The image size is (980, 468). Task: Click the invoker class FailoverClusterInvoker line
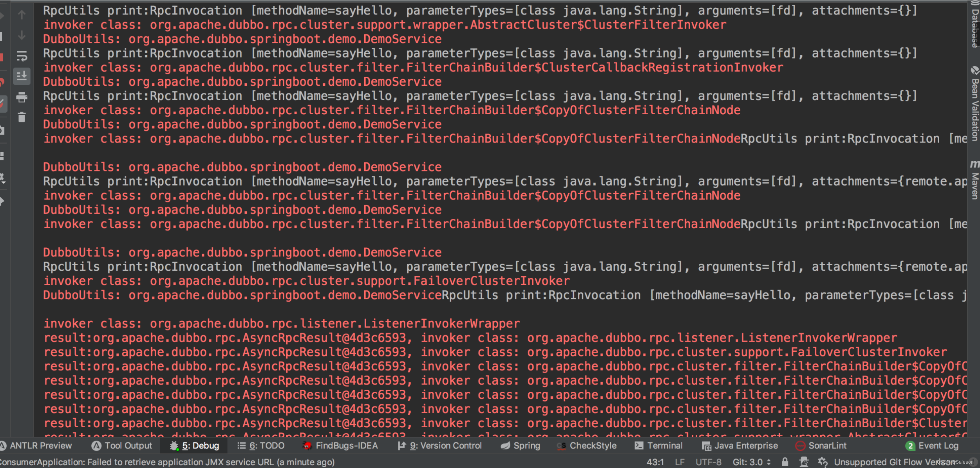[x=306, y=281]
